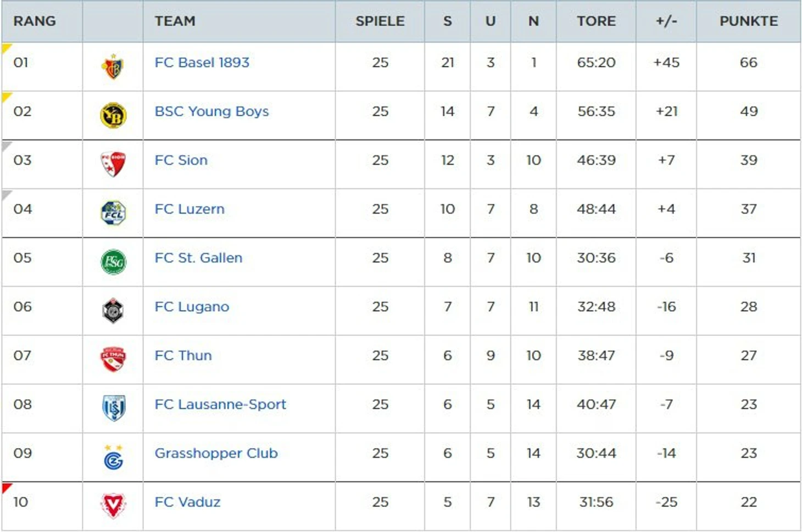Click the red relegation marker at rank 10
This screenshot has height=532, width=802.
pos(6,487)
